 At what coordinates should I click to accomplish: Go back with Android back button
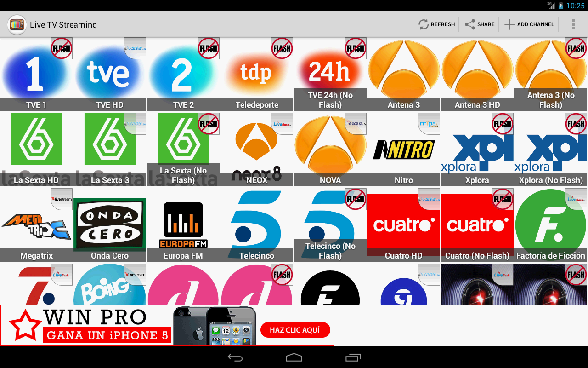point(235,357)
